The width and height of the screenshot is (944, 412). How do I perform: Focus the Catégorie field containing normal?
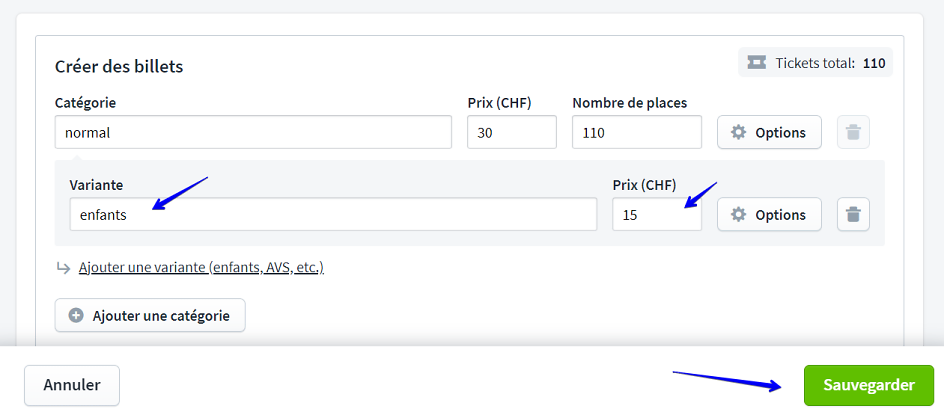coord(253,132)
